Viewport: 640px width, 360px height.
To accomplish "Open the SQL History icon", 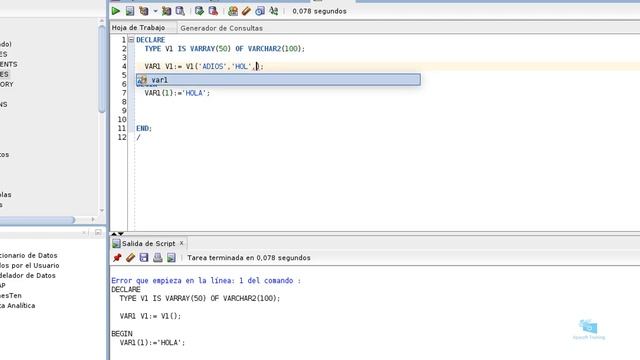I will coord(260,11).
